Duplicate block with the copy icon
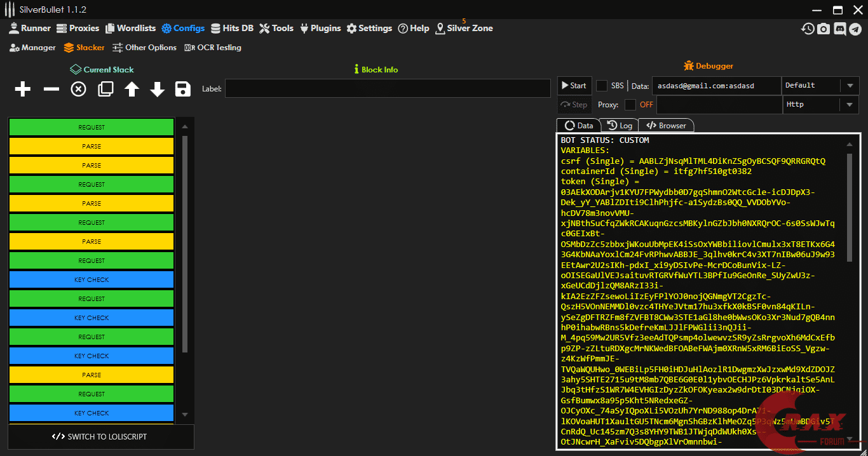Viewport: 868px width, 456px height. (105, 90)
